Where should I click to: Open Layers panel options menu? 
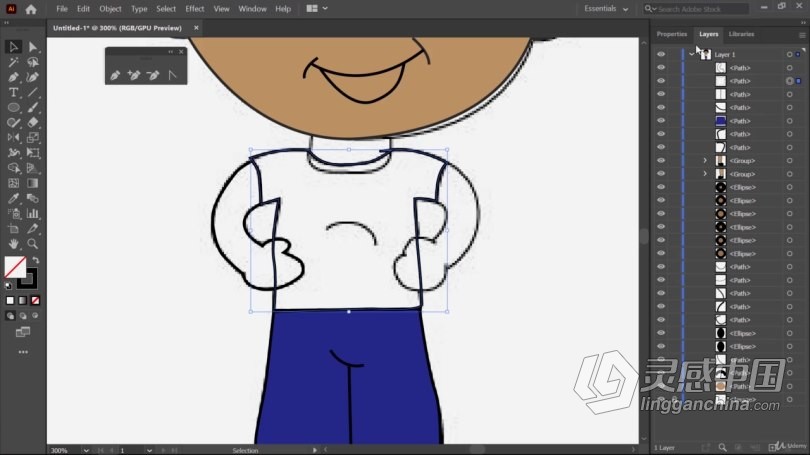coord(802,35)
